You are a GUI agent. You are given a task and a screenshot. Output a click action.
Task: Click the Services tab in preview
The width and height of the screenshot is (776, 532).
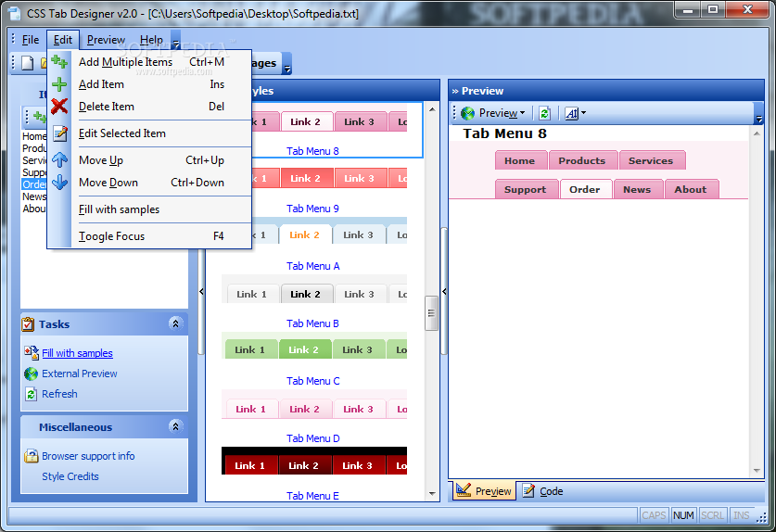click(651, 160)
